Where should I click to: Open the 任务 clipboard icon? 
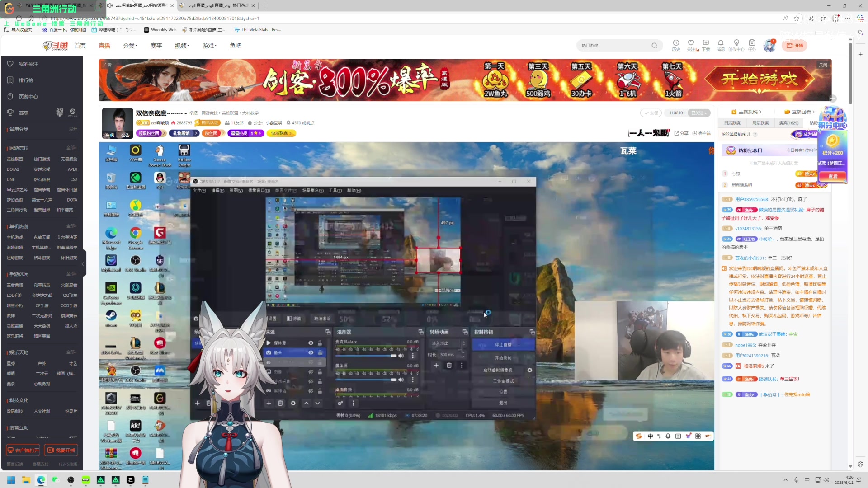[x=752, y=45]
